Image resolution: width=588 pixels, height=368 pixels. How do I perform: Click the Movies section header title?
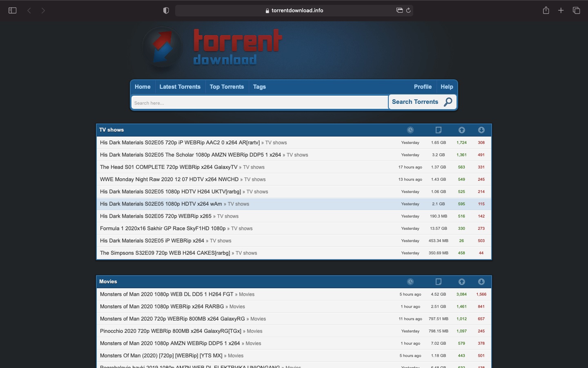tap(108, 282)
